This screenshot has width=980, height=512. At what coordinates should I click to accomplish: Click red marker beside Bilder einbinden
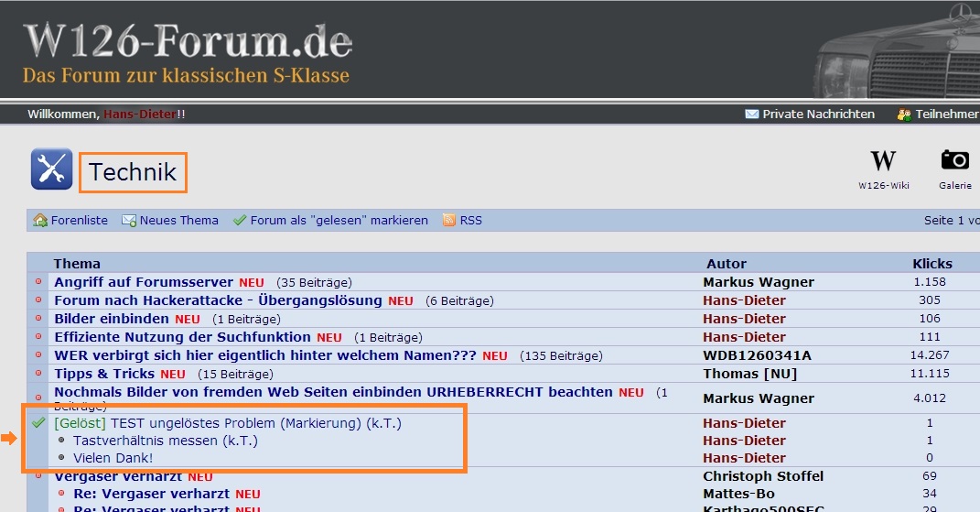coord(38,319)
